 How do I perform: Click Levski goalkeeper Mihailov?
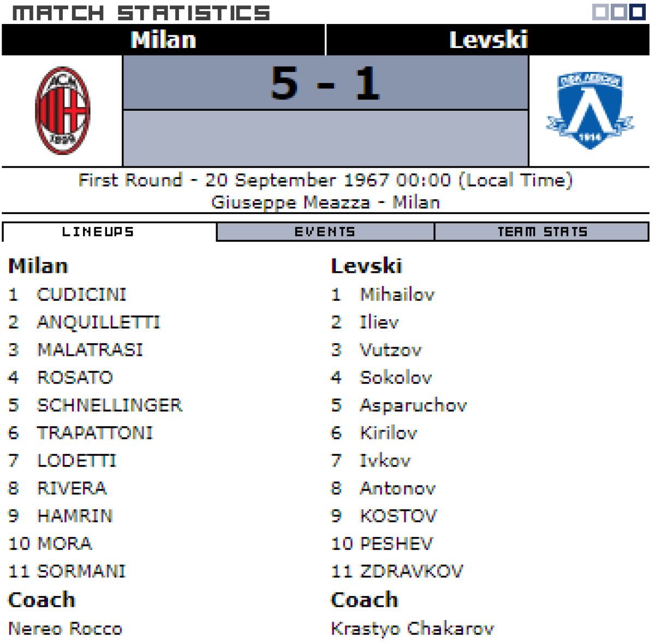pyautogui.click(x=397, y=295)
